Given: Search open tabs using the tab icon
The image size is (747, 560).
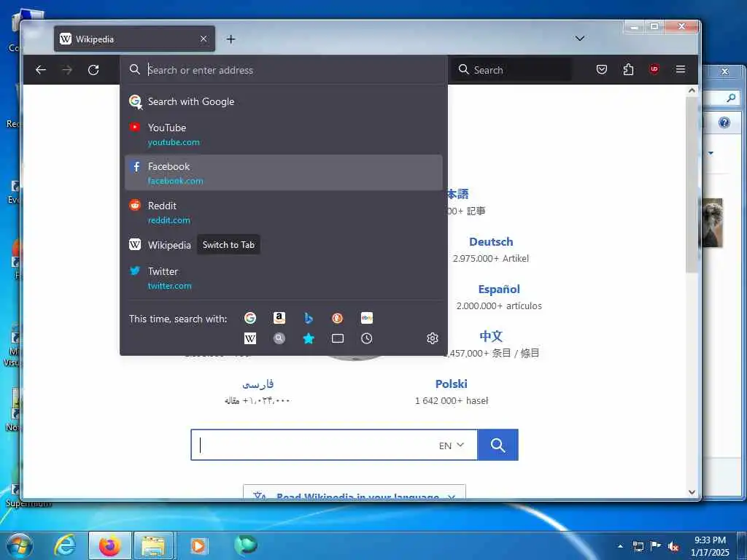Looking at the screenshot, I should (x=337, y=338).
